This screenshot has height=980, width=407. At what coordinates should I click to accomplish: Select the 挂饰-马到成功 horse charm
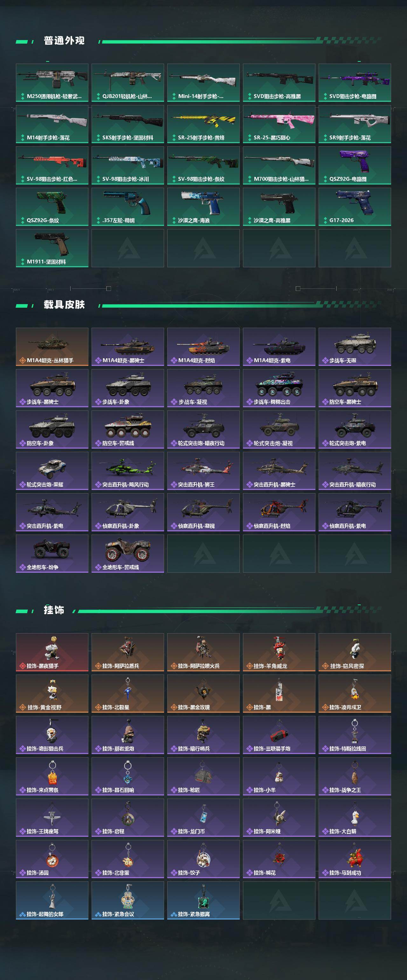click(x=355, y=859)
